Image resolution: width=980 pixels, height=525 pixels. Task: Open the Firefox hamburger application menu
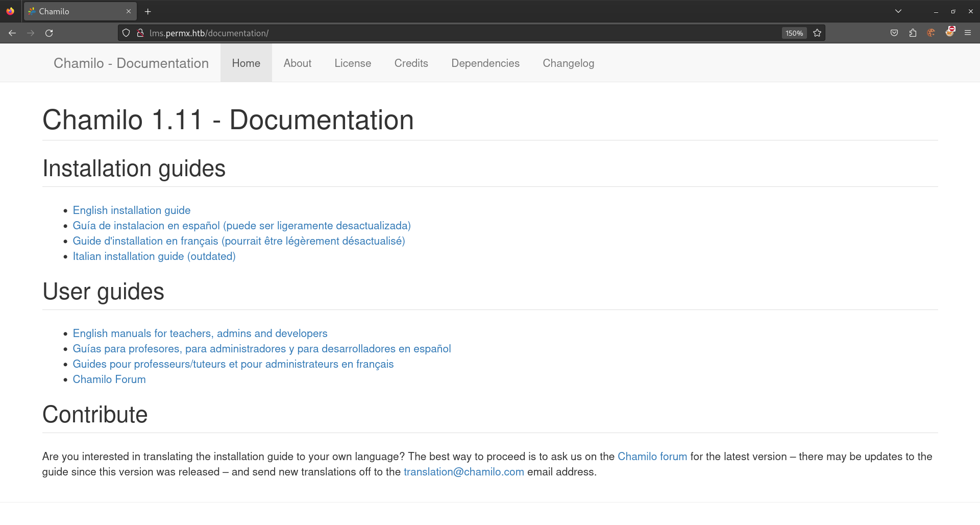(x=968, y=33)
